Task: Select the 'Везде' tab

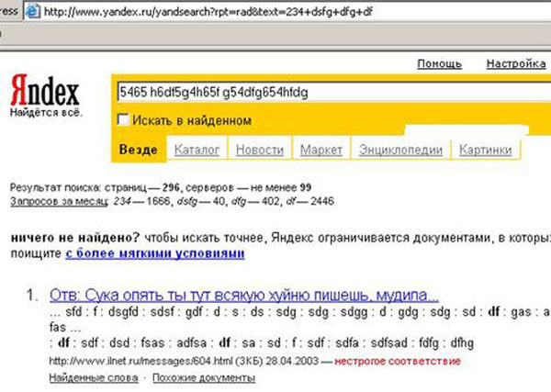Action: (x=141, y=150)
